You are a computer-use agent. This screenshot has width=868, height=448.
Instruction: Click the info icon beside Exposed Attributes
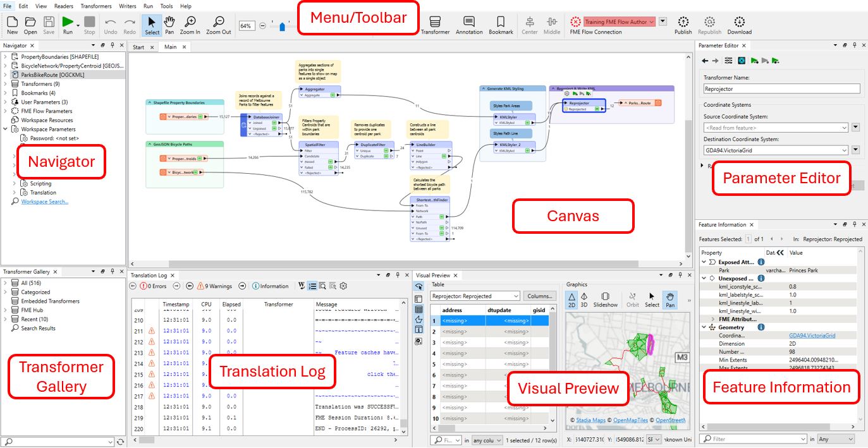pyautogui.click(x=761, y=262)
